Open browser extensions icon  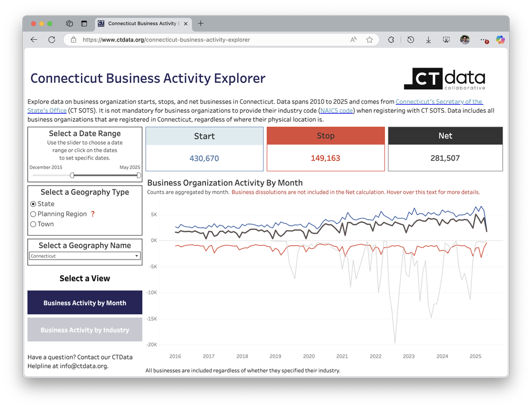pos(390,39)
